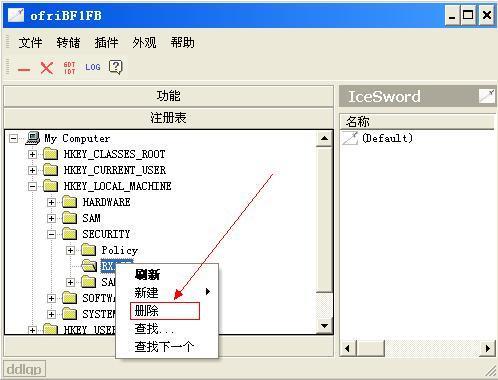This screenshot has height=380, width=498.
Task: Select the HARDWARE label
Action: tap(106, 202)
